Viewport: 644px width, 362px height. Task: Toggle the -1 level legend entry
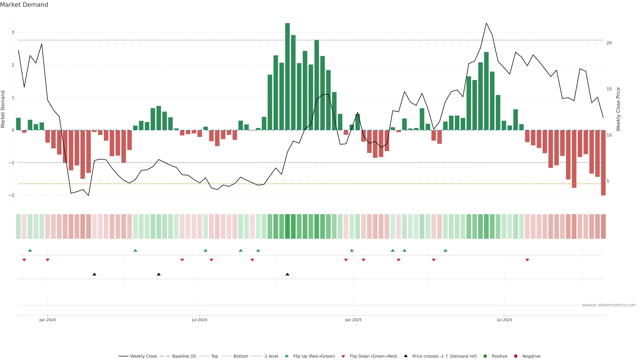point(271,356)
